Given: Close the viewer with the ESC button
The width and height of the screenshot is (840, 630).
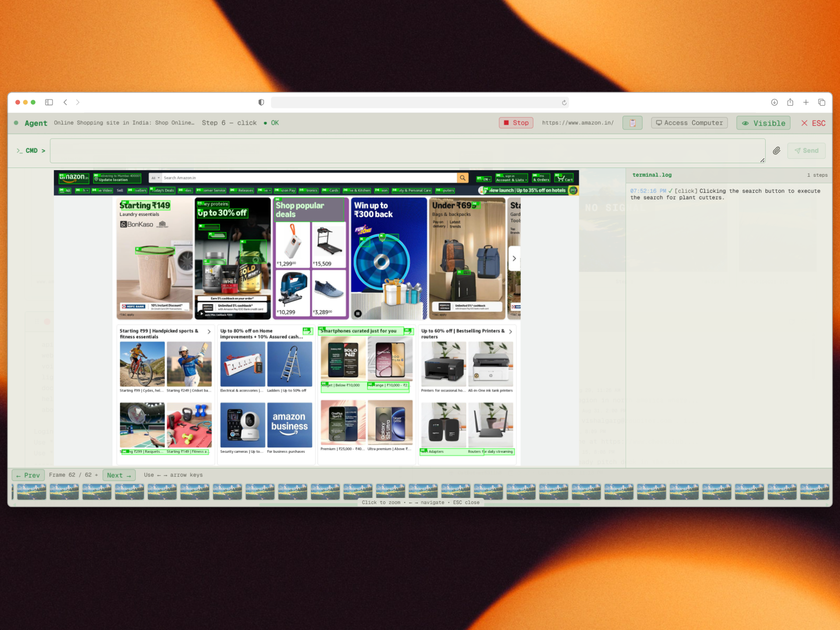Looking at the screenshot, I should tap(814, 123).
